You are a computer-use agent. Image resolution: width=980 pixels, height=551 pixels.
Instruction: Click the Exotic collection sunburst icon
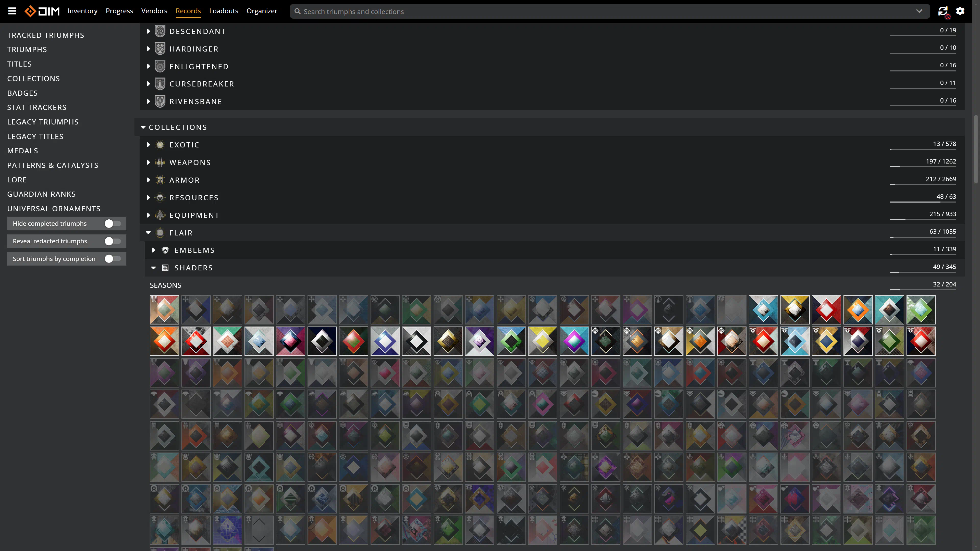160,145
